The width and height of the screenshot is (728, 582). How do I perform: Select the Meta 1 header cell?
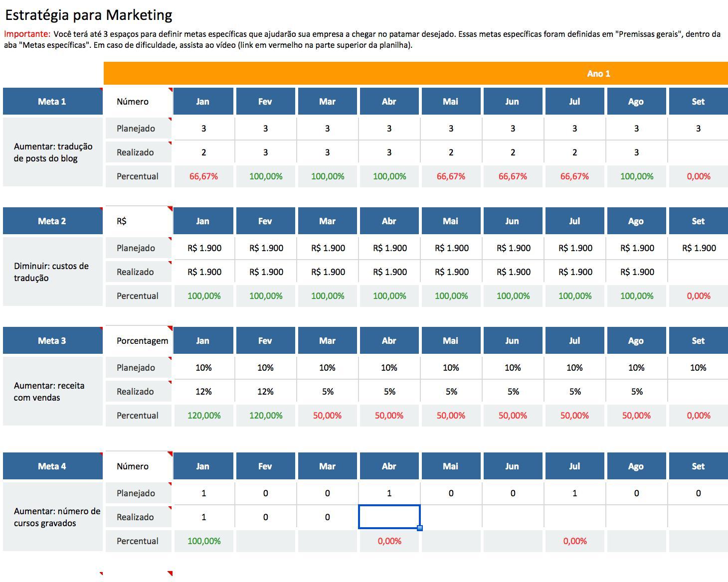coord(52,102)
